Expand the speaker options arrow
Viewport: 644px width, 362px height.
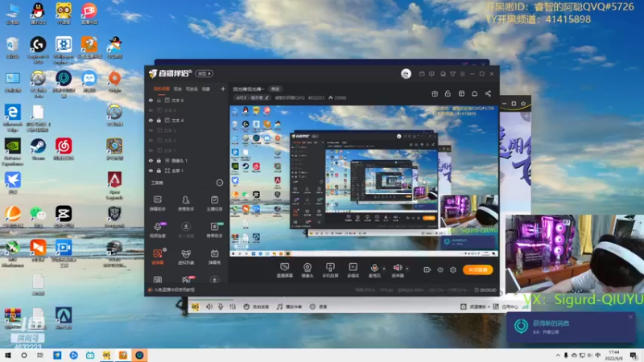[407, 269]
